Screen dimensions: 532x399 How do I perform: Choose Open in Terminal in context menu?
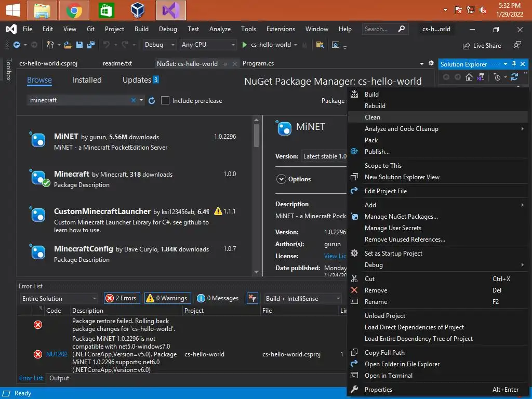pos(438,376)
